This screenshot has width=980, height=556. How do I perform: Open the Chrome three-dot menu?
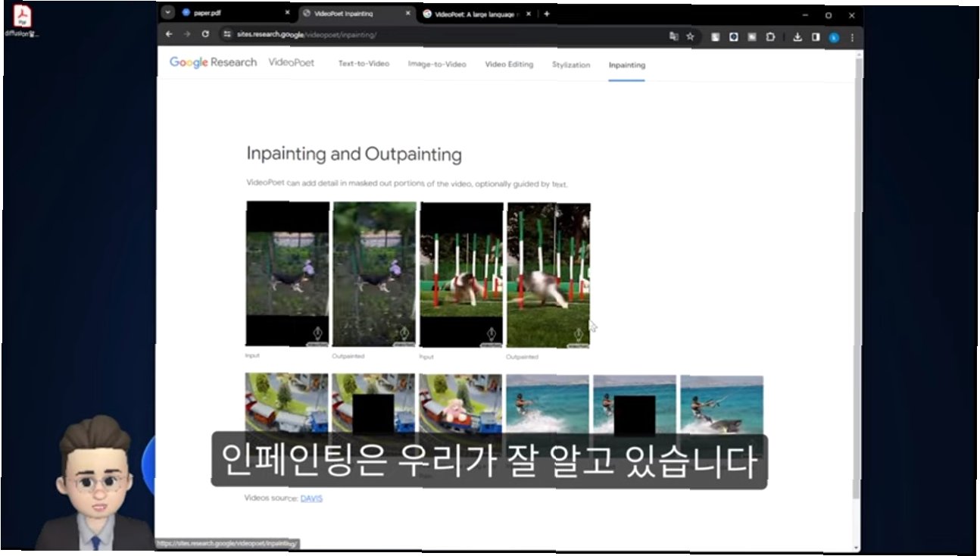tap(852, 37)
